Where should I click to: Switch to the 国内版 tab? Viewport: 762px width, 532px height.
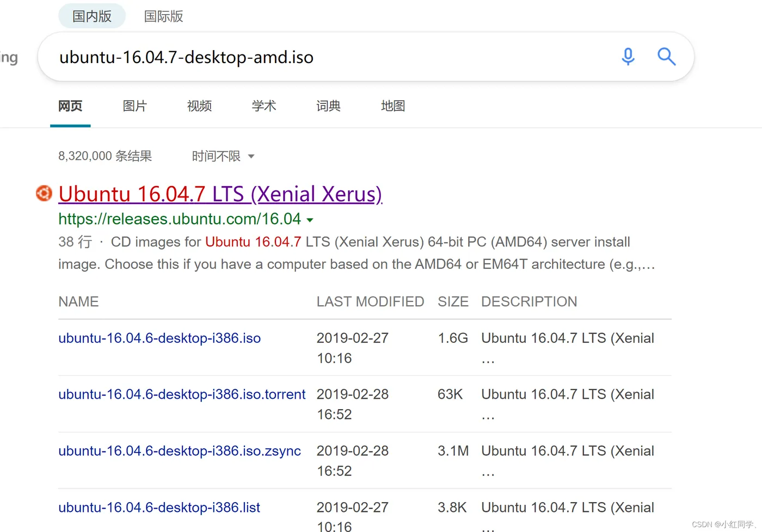pos(92,16)
